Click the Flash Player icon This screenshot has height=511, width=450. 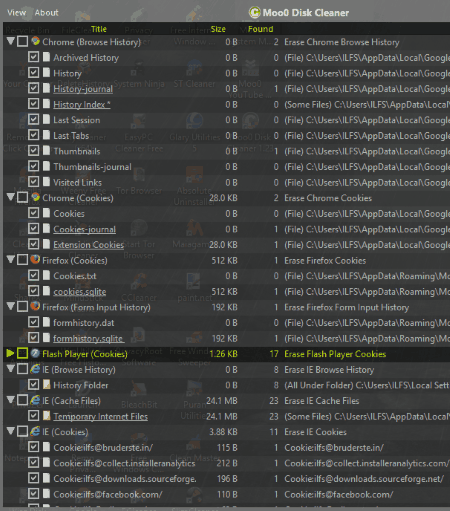pos(35,353)
